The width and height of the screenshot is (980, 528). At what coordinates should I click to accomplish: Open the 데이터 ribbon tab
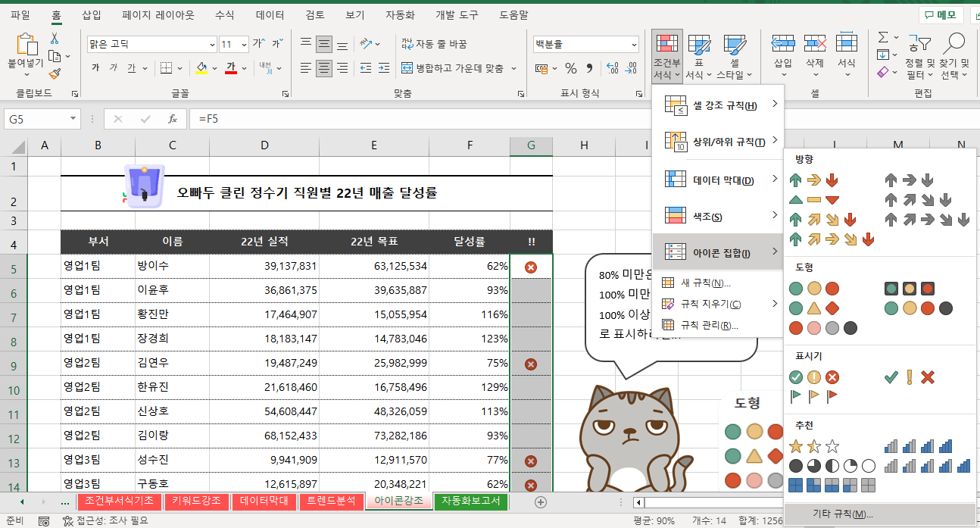(x=270, y=14)
